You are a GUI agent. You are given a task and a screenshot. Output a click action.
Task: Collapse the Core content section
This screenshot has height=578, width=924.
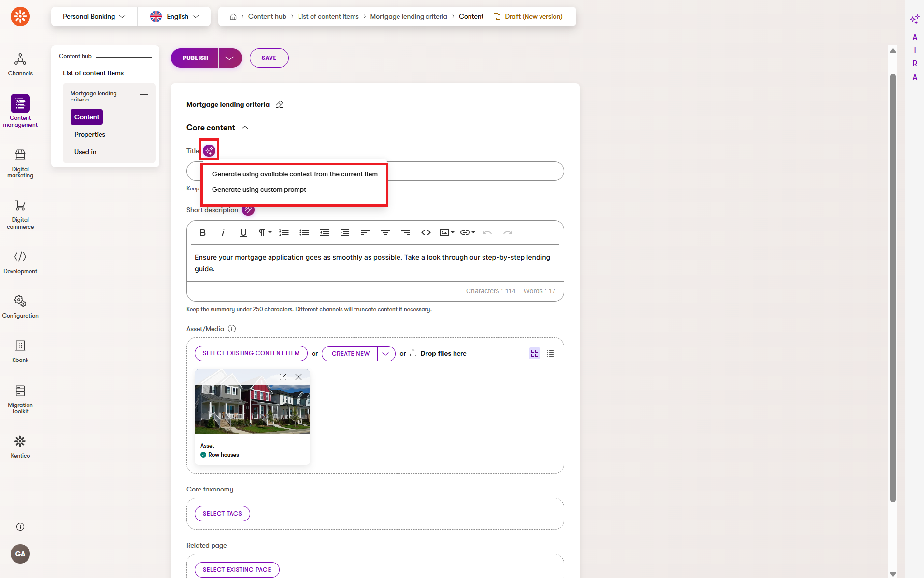coord(245,128)
